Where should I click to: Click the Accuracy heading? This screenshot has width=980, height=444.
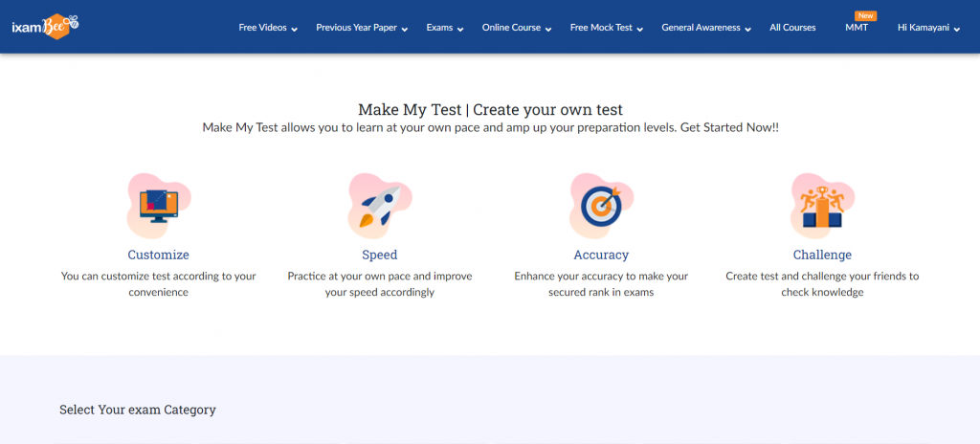coord(601,255)
